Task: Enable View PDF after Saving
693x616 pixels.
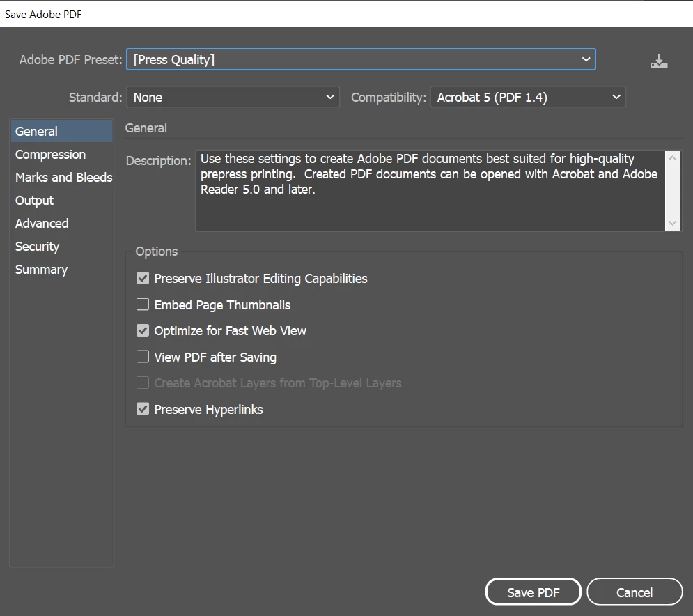Action: pos(143,356)
